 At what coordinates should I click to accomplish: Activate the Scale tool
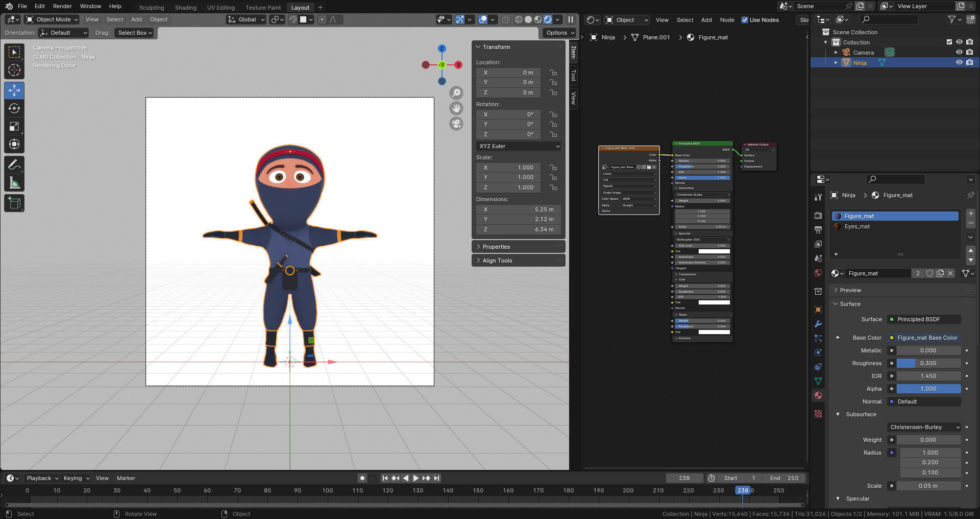coord(14,126)
